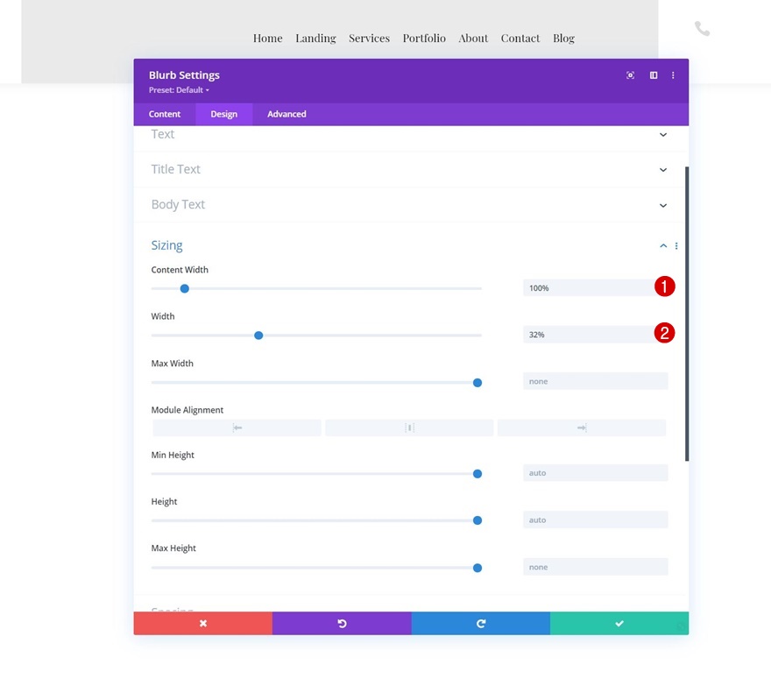Click the expand-to-fullscreen modal icon
Screen dimensions: 771x700
pyautogui.click(x=630, y=75)
